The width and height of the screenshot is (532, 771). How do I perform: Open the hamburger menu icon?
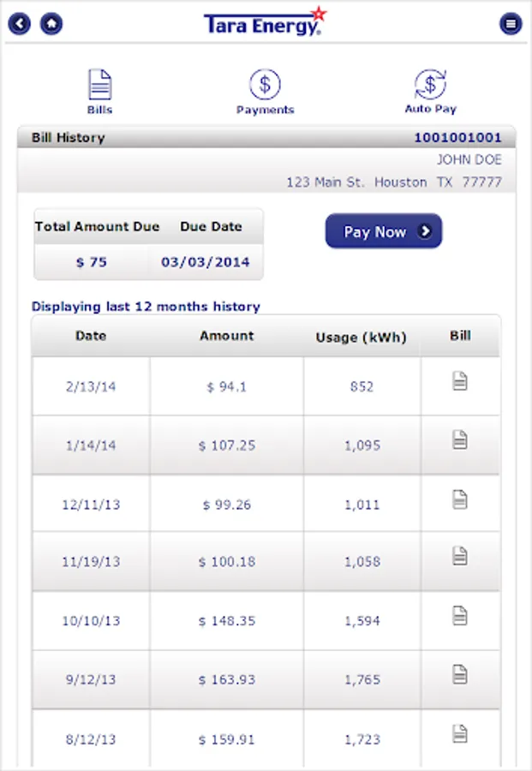click(x=511, y=23)
